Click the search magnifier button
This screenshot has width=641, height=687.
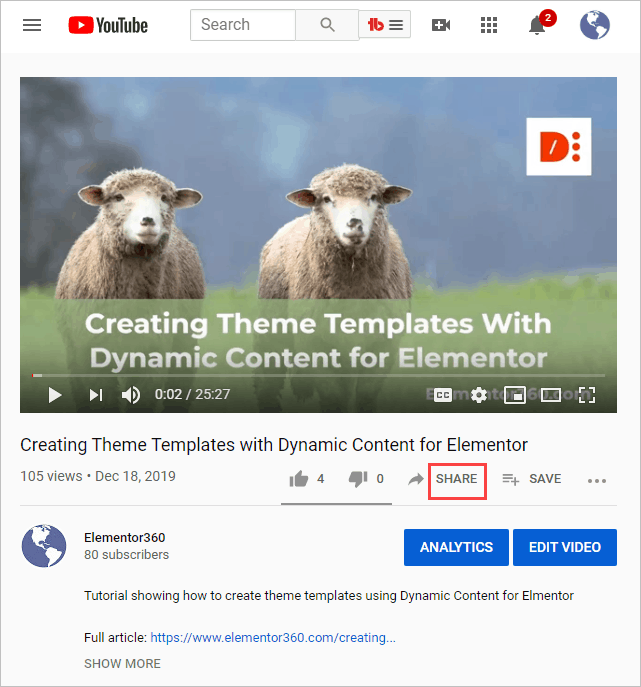pyautogui.click(x=327, y=25)
